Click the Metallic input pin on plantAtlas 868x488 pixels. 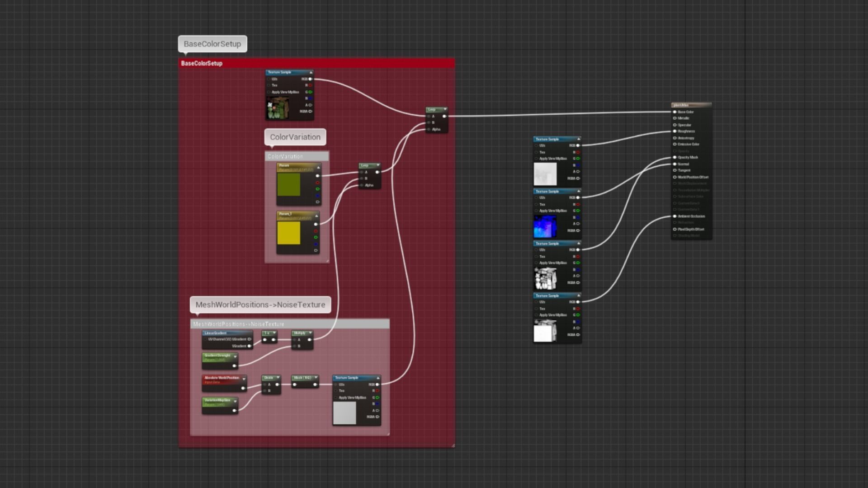675,118
